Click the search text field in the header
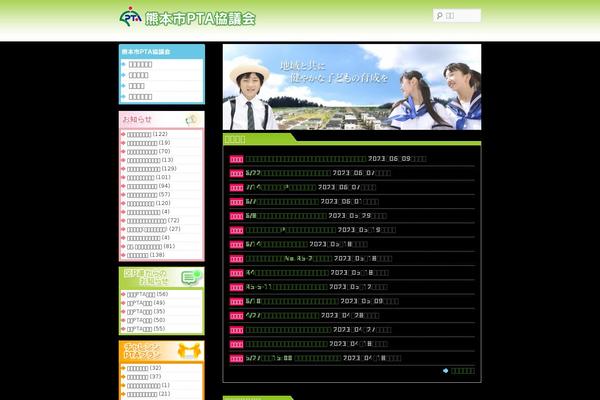 tap(457, 16)
